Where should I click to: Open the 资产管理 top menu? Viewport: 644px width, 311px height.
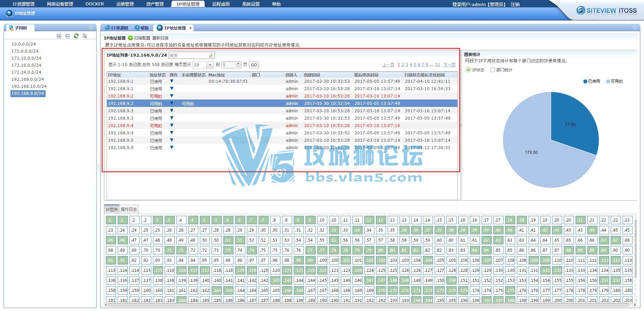point(155,4)
